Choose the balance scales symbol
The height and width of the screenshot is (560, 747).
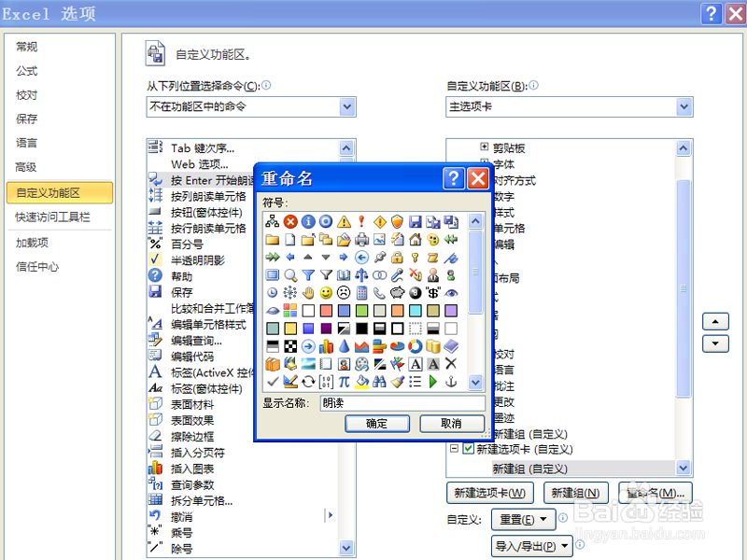click(x=361, y=275)
